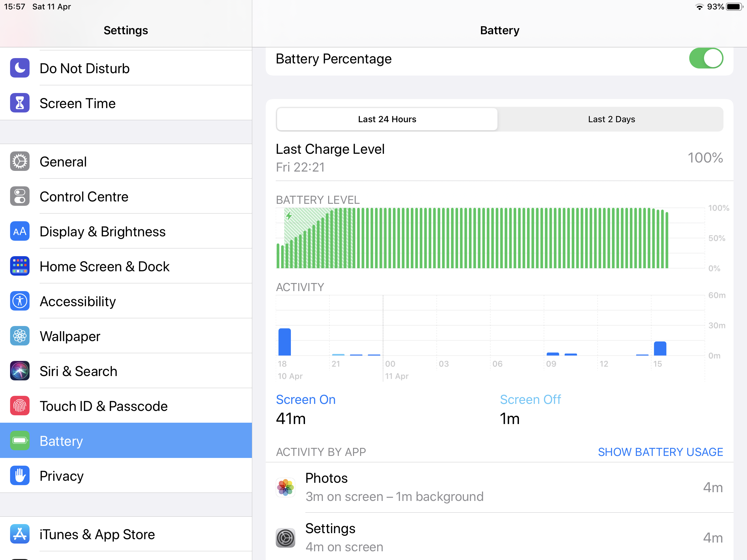Tap the Screen Off label
This screenshot has width=747, height=560.
pyautogui.click(x=530, y=400)
